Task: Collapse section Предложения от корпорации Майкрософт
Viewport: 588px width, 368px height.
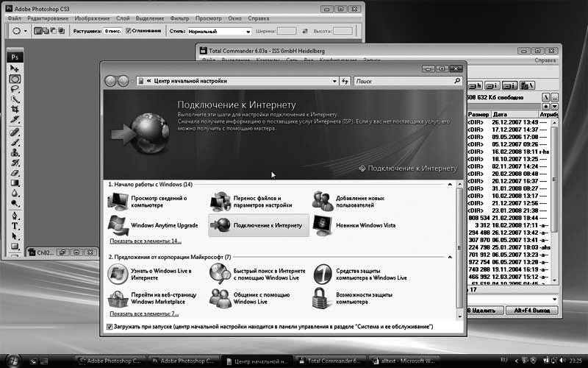Action: [450, 257]
